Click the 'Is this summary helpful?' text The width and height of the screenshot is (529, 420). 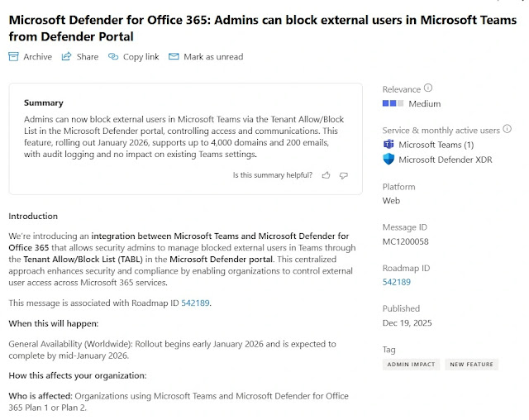(x=273, y=175)
